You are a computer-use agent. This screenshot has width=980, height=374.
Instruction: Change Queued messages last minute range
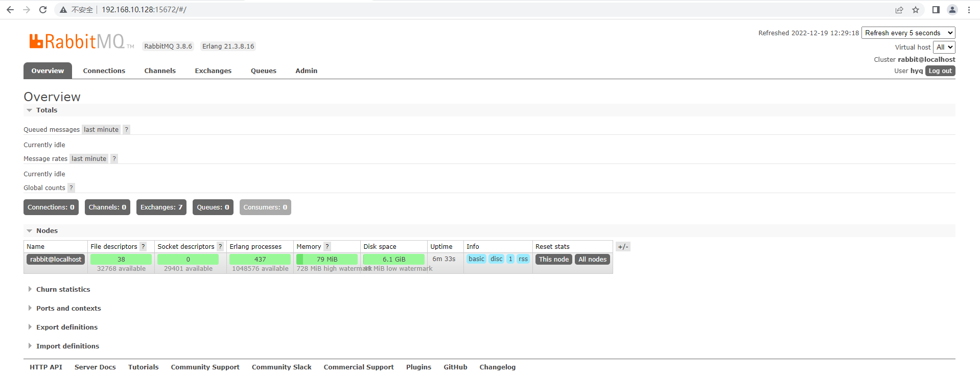tap(101, 130)
